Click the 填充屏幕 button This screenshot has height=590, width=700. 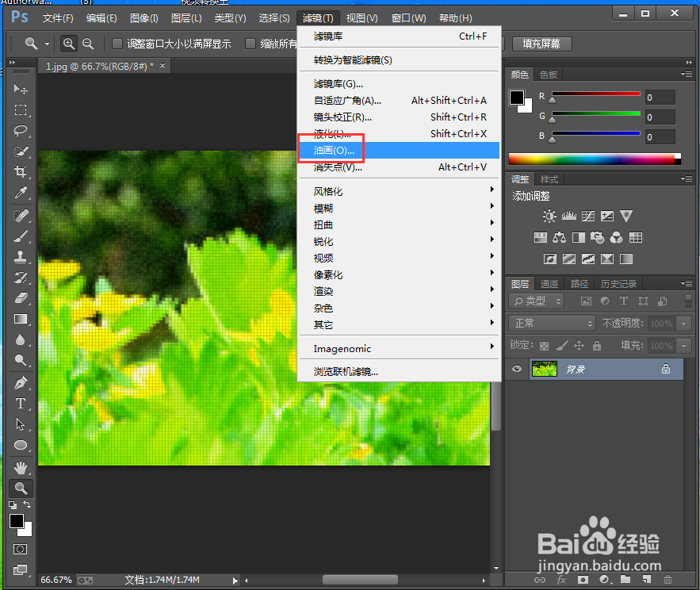coord(541,44)
